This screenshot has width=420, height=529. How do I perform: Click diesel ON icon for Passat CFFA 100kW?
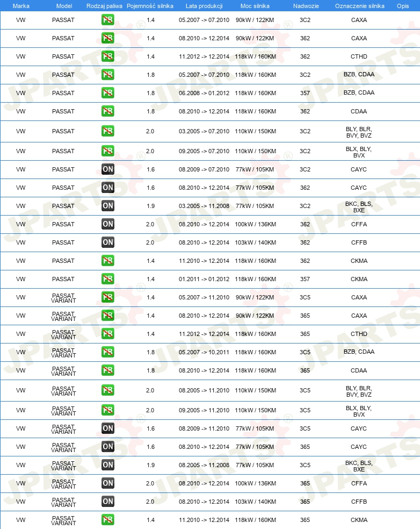click(x=108, y=224)
